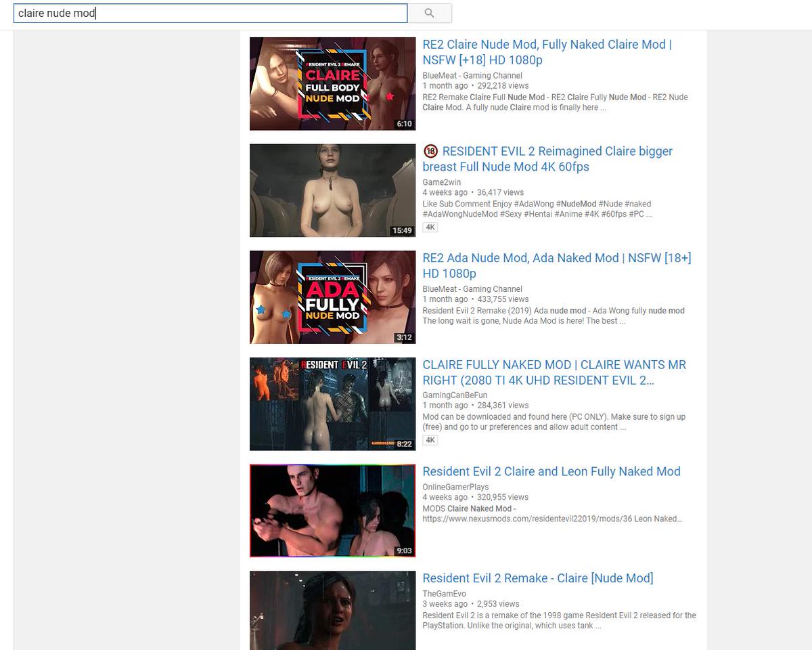Open the Game2win channel link
The width and height of the screenshot is (812, 650).
(443, 182)
